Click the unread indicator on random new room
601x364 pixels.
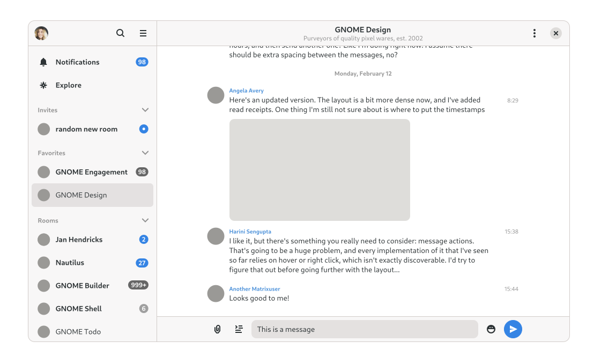(143, 129)
